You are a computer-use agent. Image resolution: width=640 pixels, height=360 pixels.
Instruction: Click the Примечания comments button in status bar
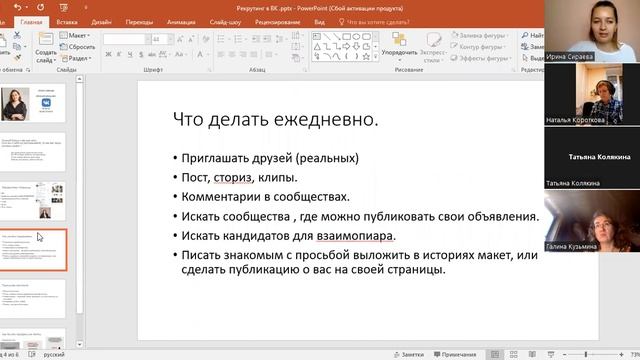[455, 354]
